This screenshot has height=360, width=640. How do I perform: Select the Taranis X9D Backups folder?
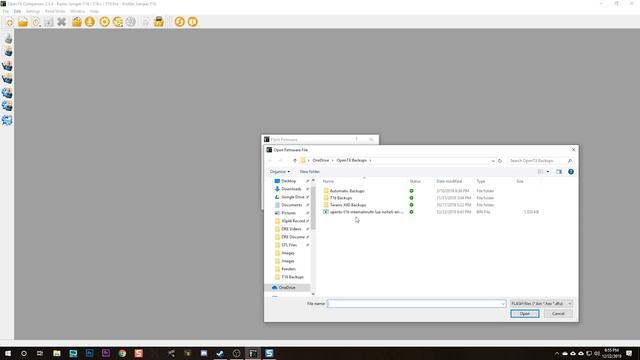[348, 205]
